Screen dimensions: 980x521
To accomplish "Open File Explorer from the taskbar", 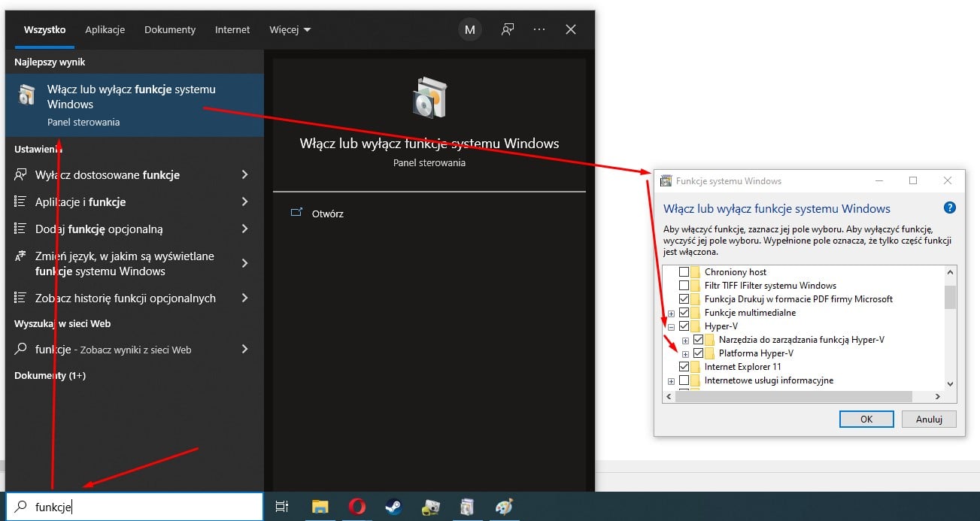I will 320,507.
